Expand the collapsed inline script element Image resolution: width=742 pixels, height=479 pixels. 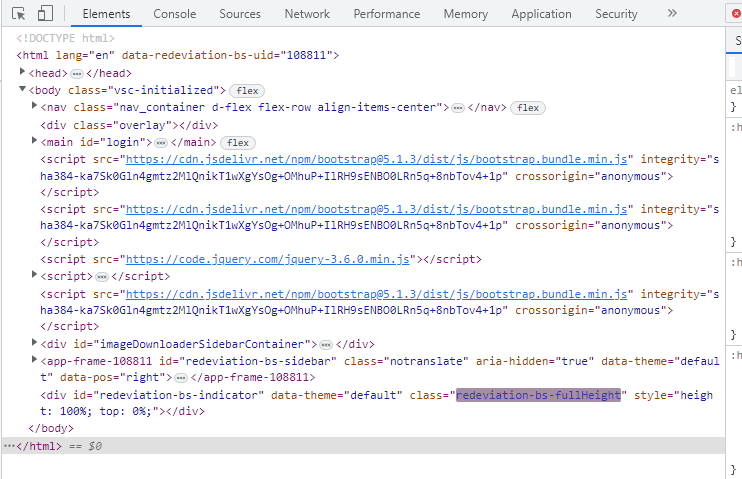pos(34,275)
